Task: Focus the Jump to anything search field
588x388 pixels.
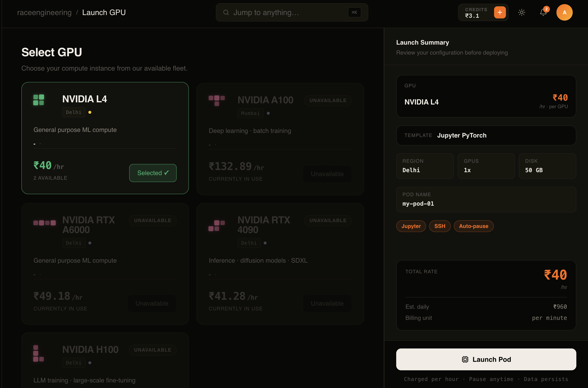Action: pyautogui.click(x=292, y=12)
